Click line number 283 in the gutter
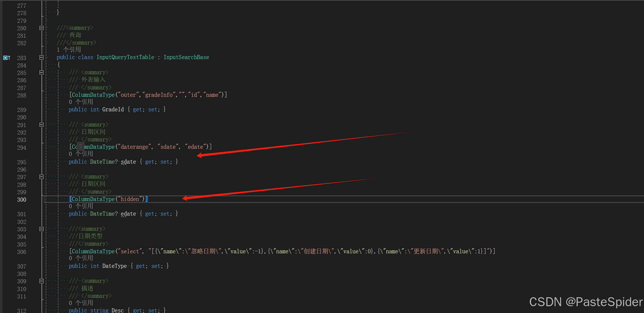The height and width of the screenshot is (313, 644). pos(22,58)
